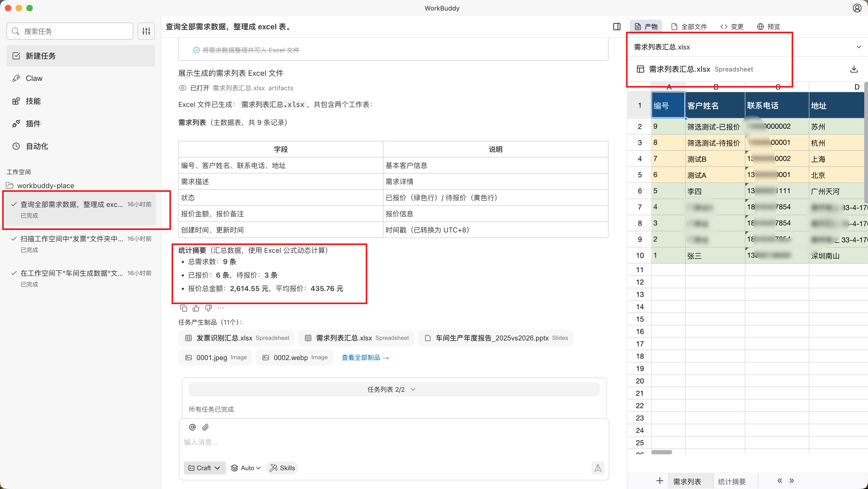Image resolution: width=868 pixels, height=489 pixels.
Task: Give a thumbs up to the response
Action: (196, 308)
